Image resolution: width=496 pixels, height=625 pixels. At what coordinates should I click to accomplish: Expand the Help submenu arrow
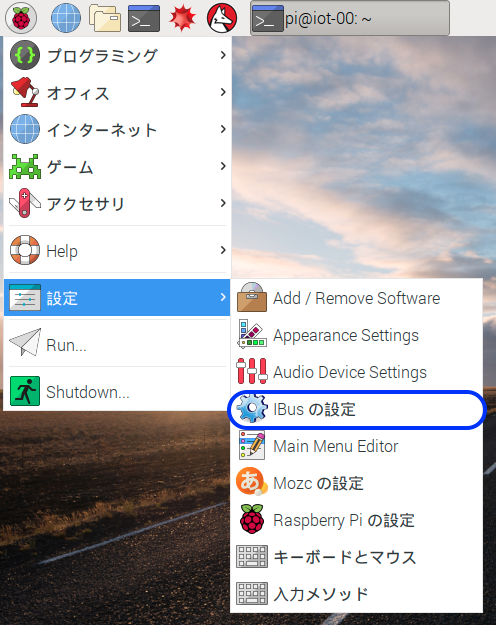click(223, 250)
